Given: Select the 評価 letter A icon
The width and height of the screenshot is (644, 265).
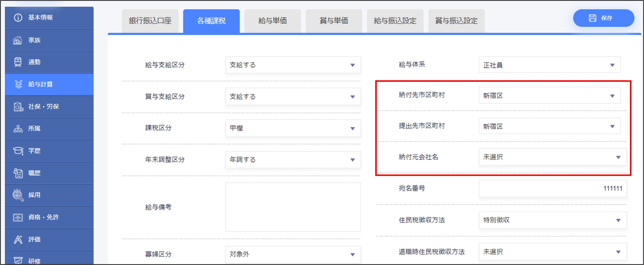Looking at the screenshot, I should (x=18, y=239).
